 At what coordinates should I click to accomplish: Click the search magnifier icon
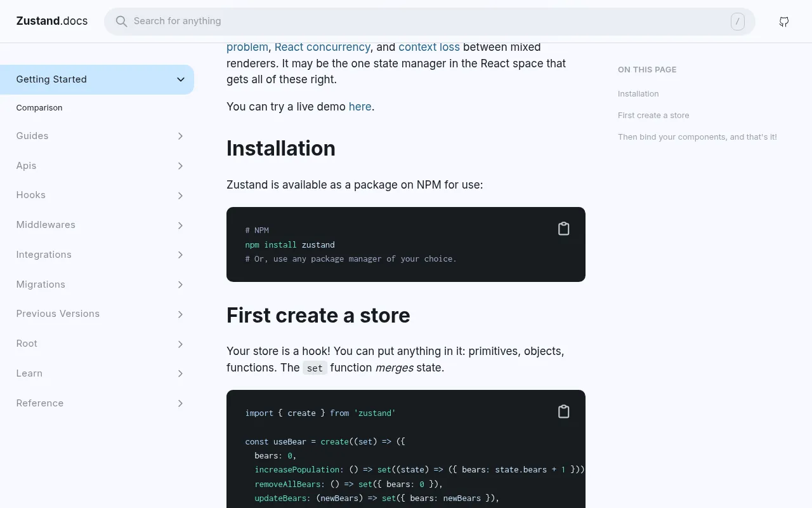pos(121,22)
